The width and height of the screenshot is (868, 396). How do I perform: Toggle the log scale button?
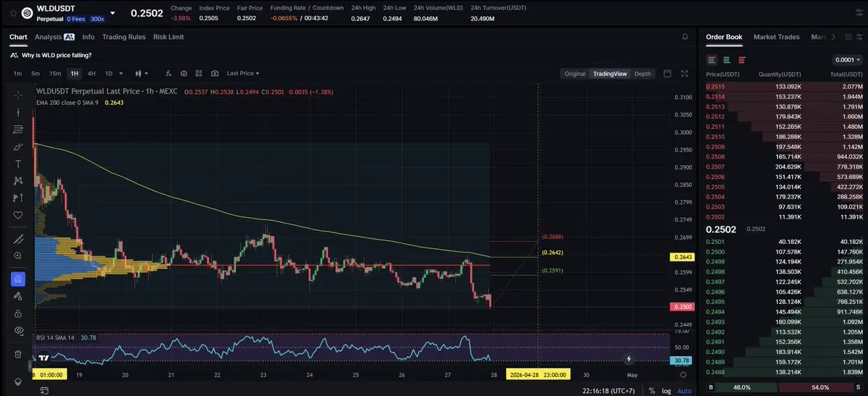(x=666, y=390)
